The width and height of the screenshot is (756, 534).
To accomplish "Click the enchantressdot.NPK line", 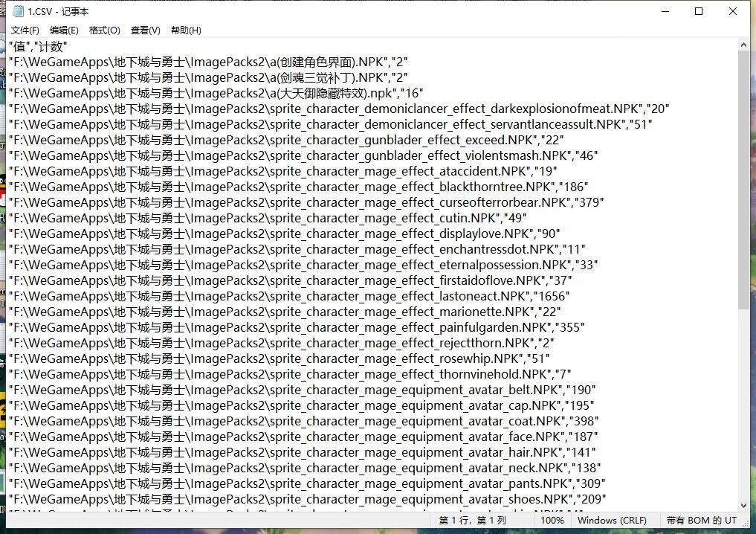I will point(297,249).
